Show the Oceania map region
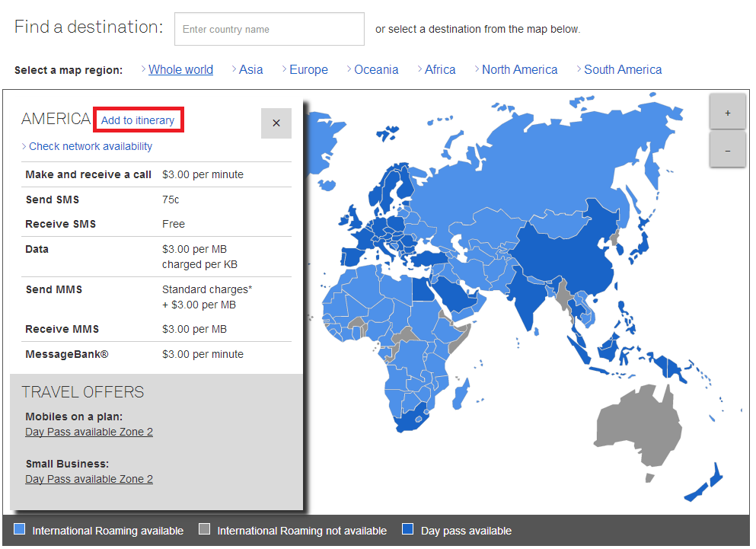 376,69
